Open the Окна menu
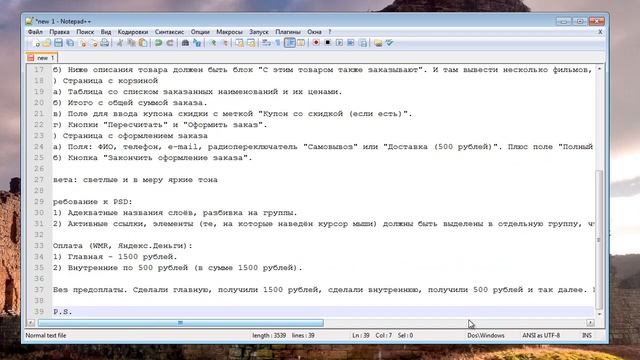The image size is (640, 360). 314,32
